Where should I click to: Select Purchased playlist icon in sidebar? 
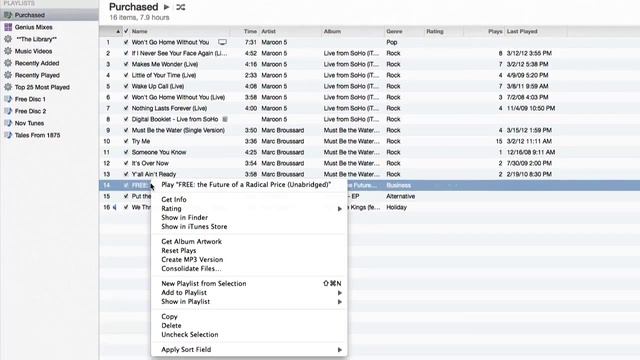[x=8, y=15]
